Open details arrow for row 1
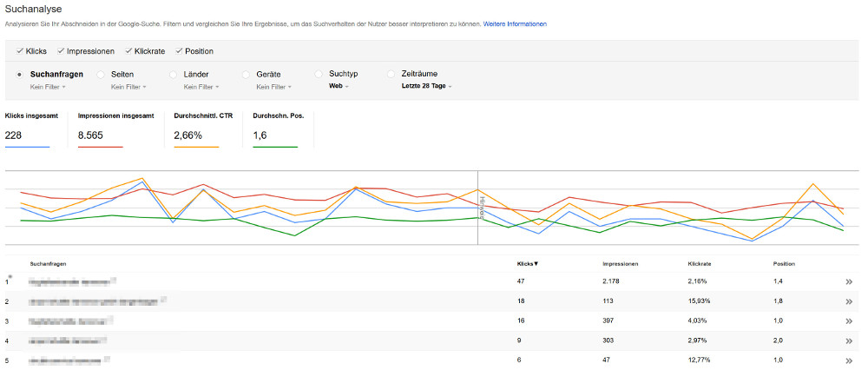 (849, 281)
